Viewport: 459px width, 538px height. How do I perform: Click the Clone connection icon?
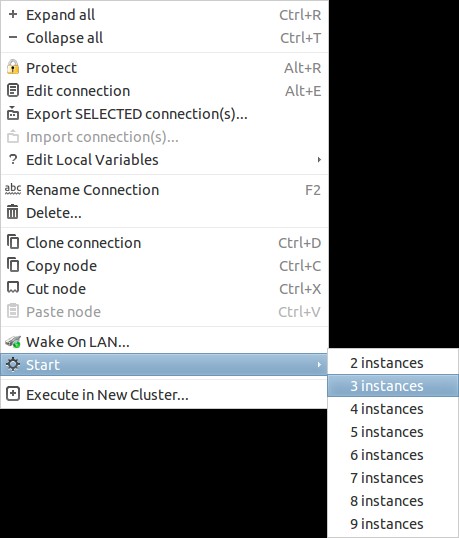[13, 242]
